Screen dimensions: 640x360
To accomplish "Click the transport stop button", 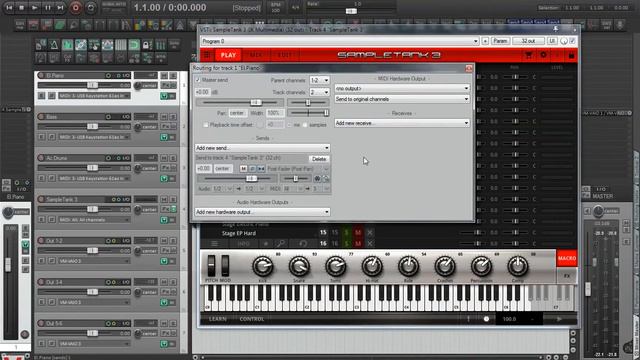I will [x=22, y=7].
